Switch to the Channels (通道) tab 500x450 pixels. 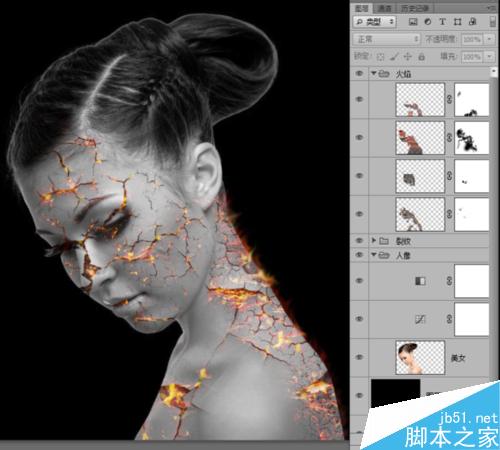tap(384, 8)
